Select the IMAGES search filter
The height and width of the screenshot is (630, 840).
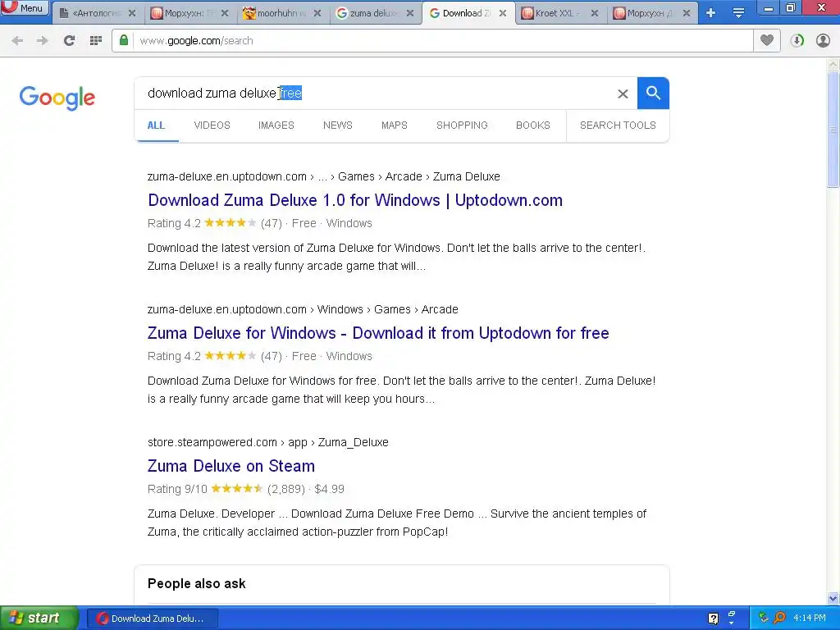pyautogui.click(x=276, y=126)
